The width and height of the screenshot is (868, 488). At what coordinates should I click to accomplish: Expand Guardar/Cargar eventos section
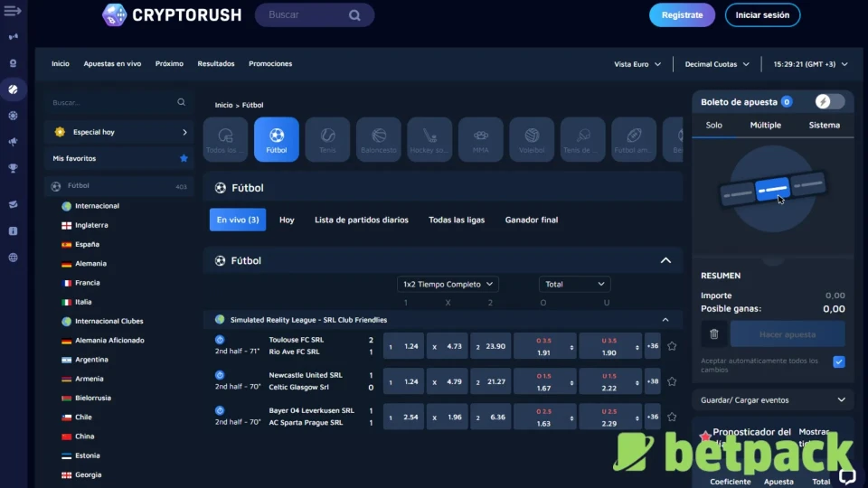pos(772,399)
